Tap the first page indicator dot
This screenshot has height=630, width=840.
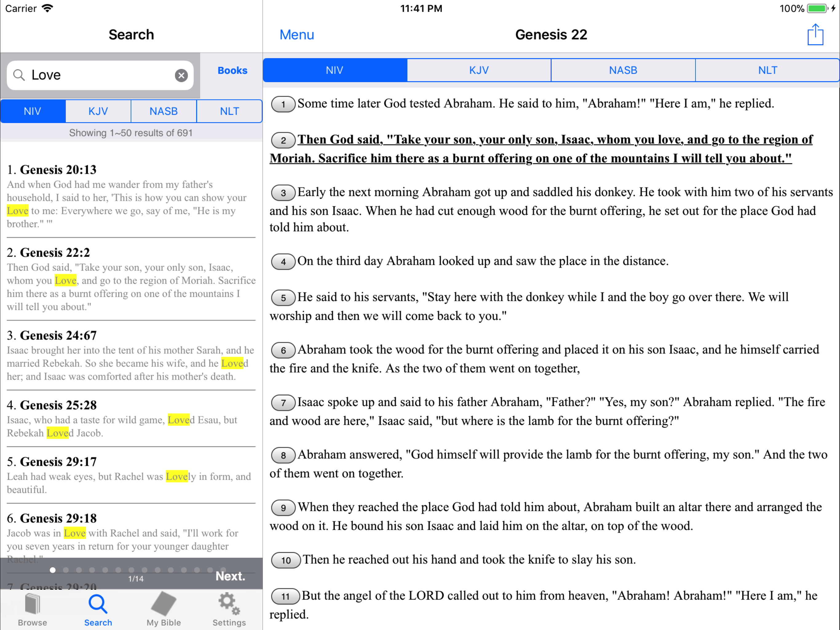click(53, 570)
